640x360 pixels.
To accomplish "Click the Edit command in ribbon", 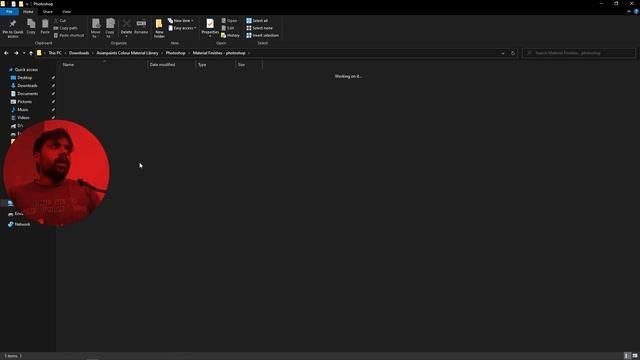I will tap(228, 28).
